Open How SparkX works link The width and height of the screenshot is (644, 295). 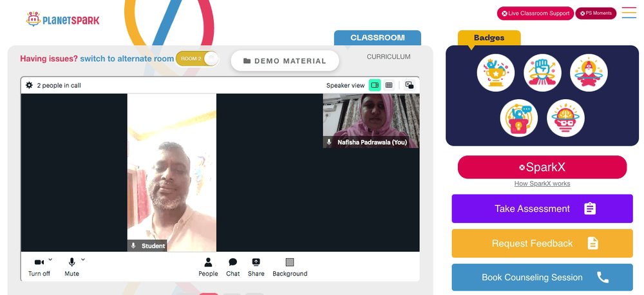click(542, 184)
